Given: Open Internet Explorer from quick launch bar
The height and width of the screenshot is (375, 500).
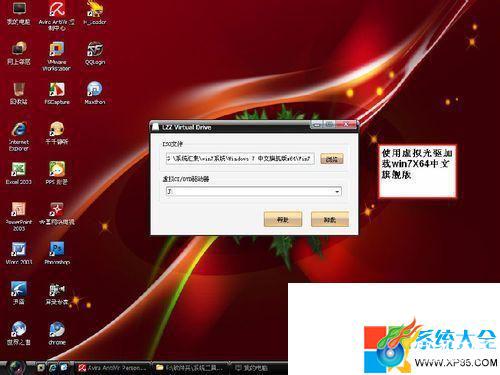Looking at the screenshot, I should [53, 368].
